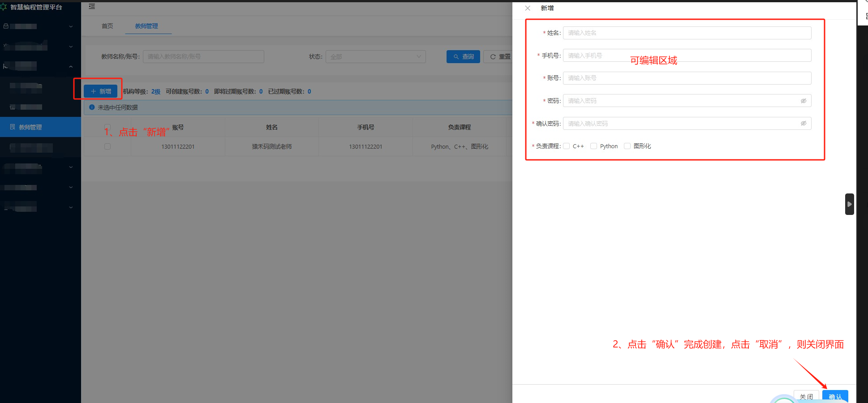Click 确认 to confirm creation
Image resolution: width=868 pixels, height=403 pixels.
click(x=835, y=396)
